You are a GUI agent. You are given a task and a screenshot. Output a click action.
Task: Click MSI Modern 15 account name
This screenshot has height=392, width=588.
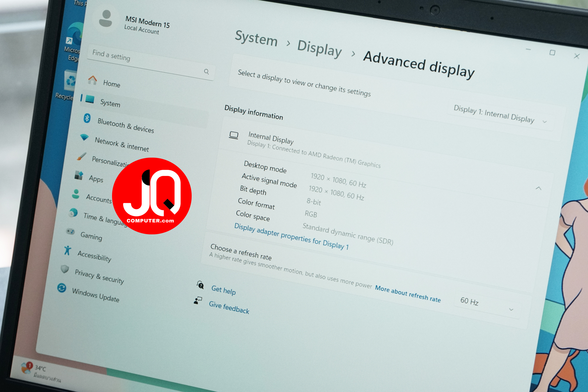click(x=148, y=22)
